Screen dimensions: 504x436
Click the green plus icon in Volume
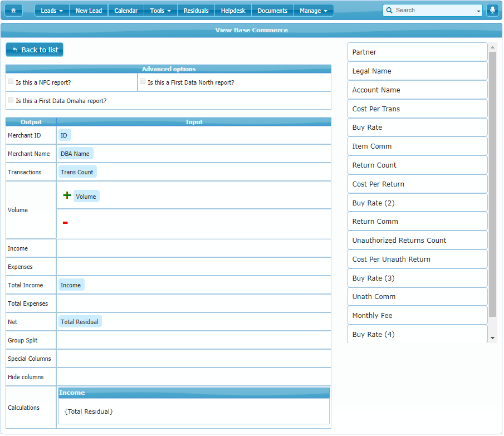tap(67, 195)
